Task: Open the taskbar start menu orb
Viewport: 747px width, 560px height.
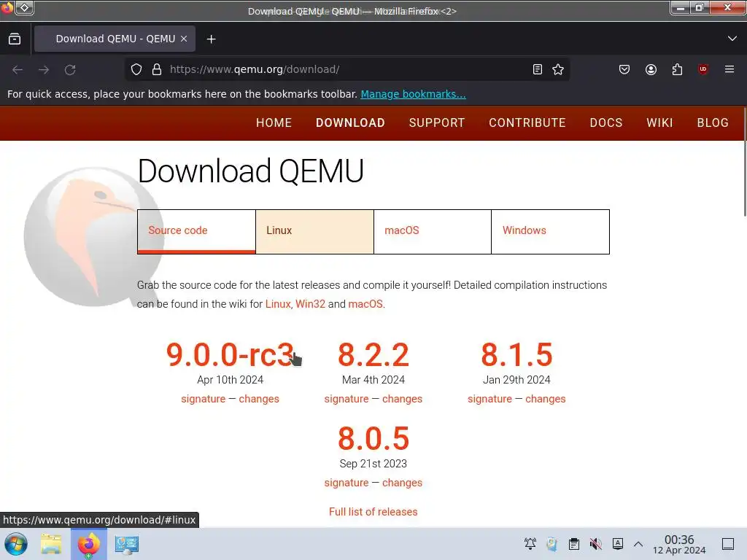Action: (x=16, y=544)
